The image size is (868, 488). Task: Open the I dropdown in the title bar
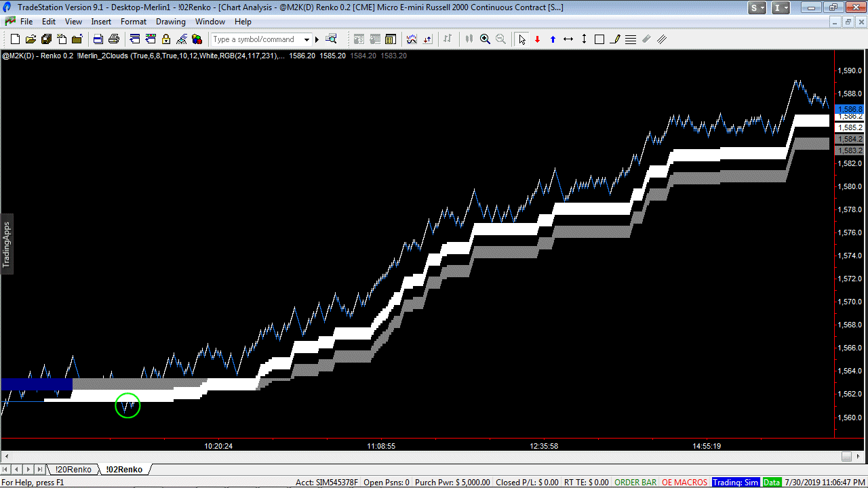781,8
